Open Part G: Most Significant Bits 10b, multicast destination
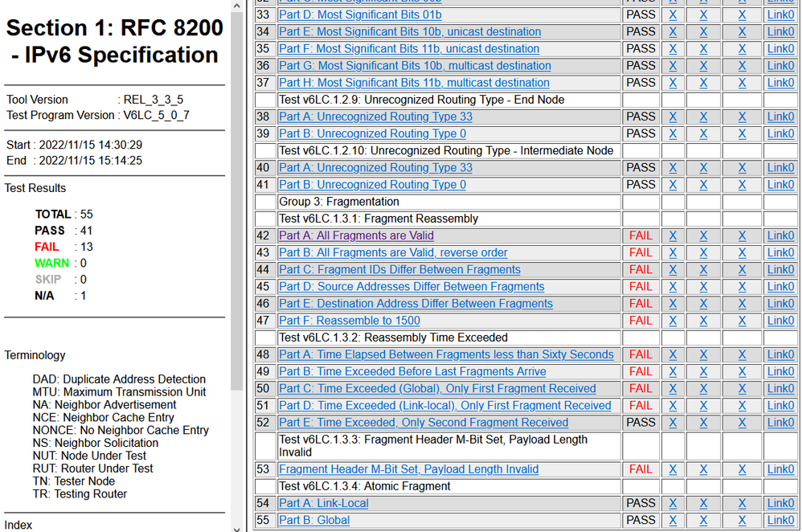 tap(415, 66)
